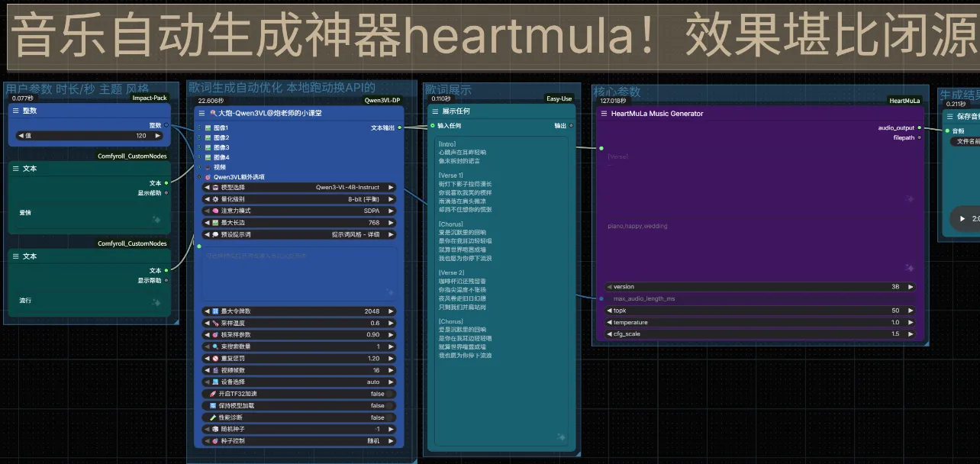Open the HeartMuLa Music Generator hamburger menu
The width and height of the screenshot is (980, 464).
tap(604, 113)
